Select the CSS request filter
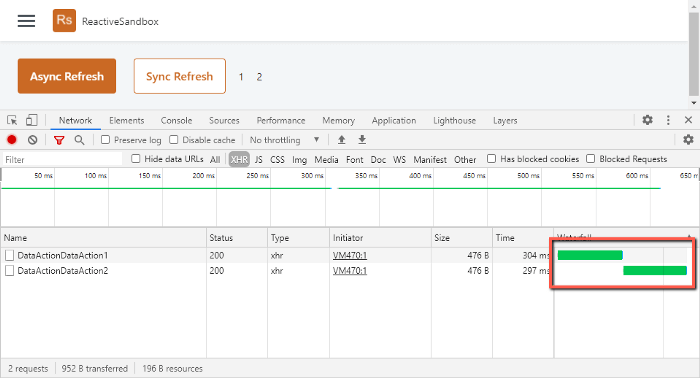 tap(277, 159)
